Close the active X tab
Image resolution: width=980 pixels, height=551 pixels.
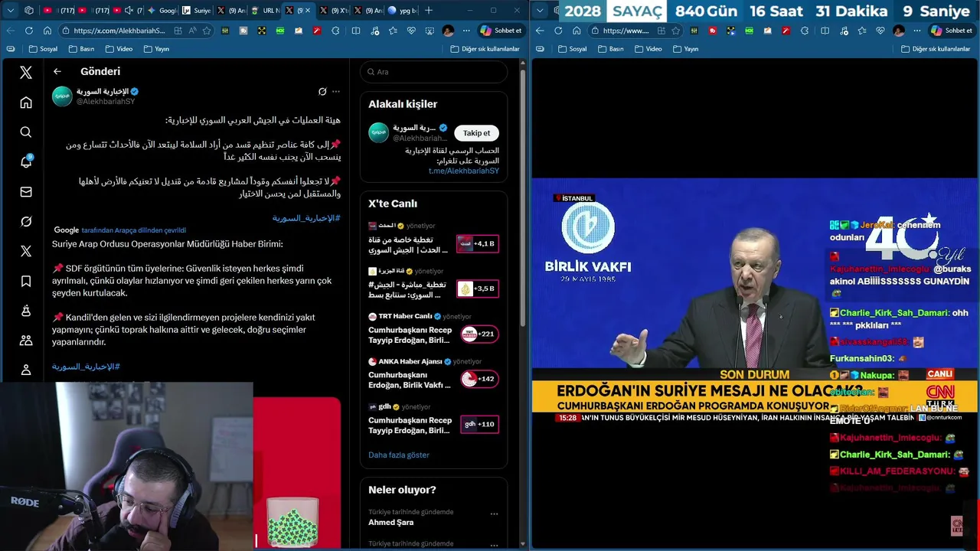[x=308, y=11]
